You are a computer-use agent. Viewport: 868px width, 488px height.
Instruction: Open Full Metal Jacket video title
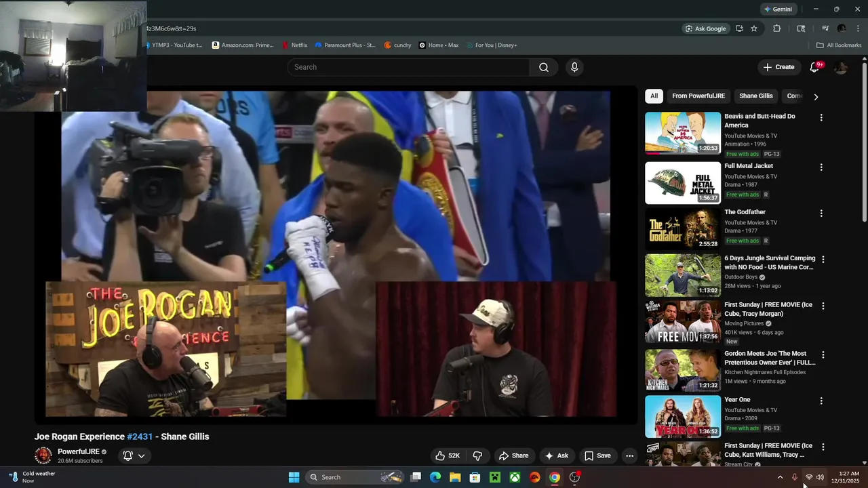[749, 166]
